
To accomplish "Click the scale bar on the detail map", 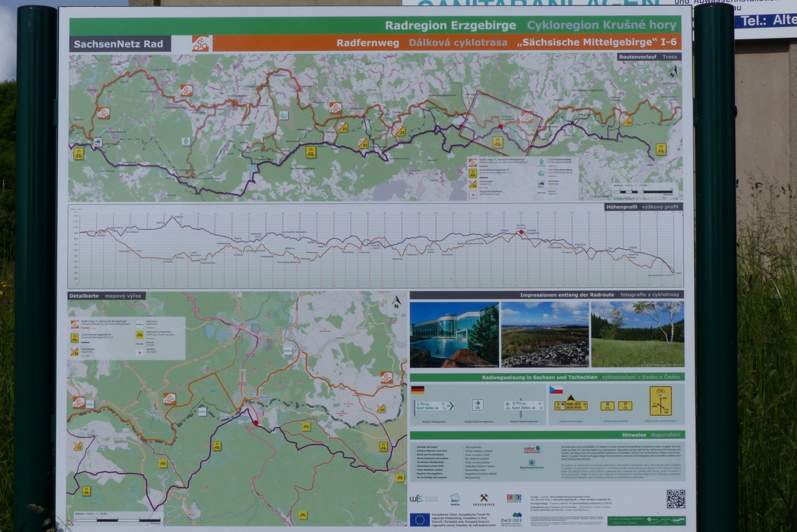I will pyautogui.click(x=117, y=520).
